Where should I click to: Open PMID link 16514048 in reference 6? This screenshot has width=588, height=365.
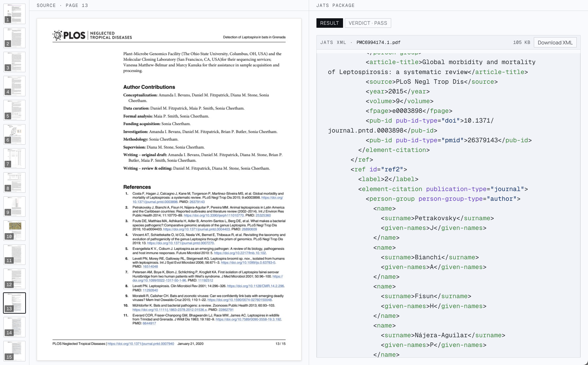pos(150,266)
